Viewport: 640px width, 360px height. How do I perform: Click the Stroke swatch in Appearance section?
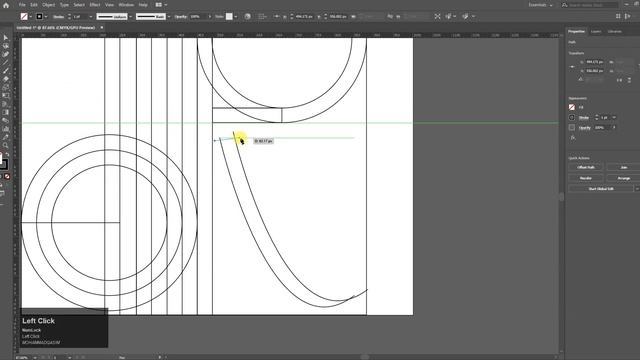point(572,118)
